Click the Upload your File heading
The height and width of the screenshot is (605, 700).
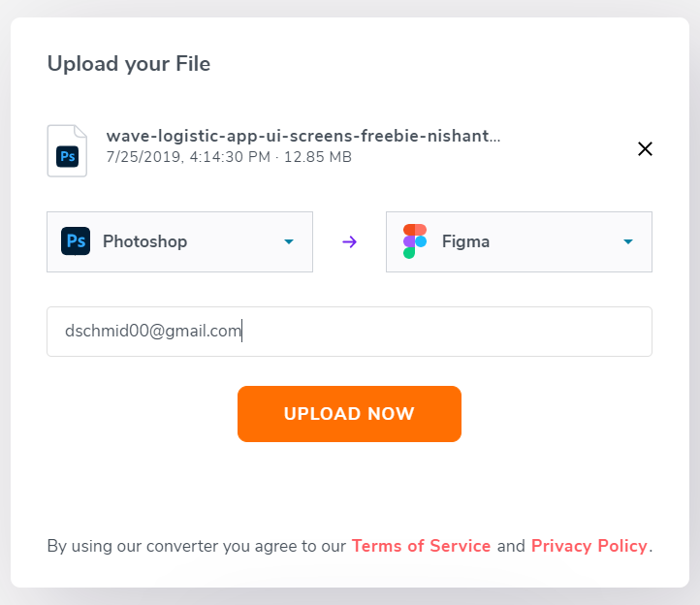point(129,64)
